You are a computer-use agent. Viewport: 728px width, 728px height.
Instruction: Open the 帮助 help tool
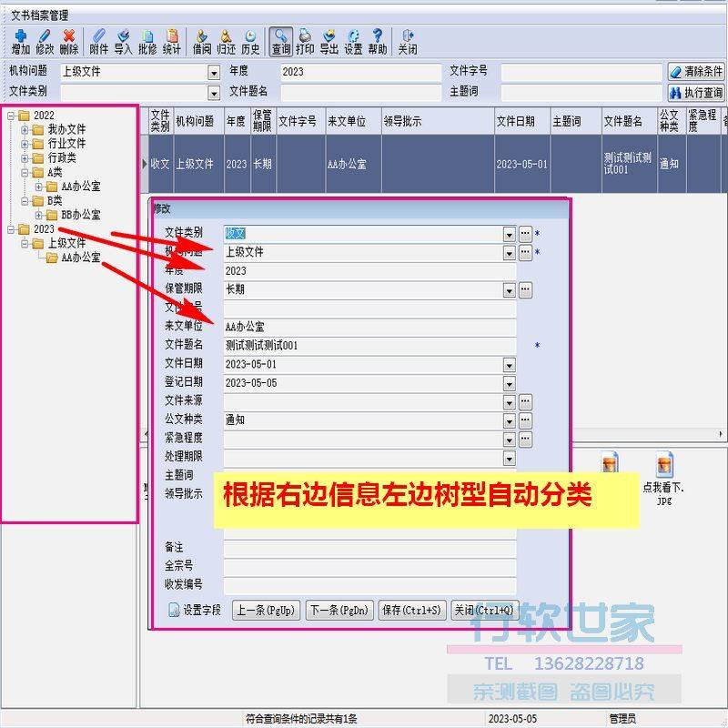click(378, 42)
